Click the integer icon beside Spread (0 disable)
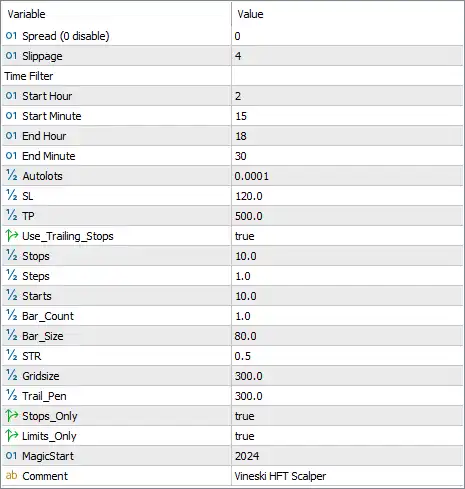This screenshot has width=465, height=489. pos(11,36)
